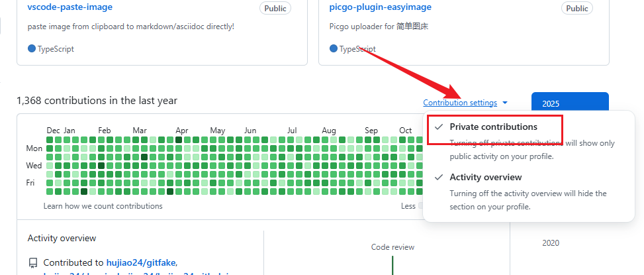Click the TypeScript language dot under vscode-paste-image
The image size is (644, 275).
point(31,48)
